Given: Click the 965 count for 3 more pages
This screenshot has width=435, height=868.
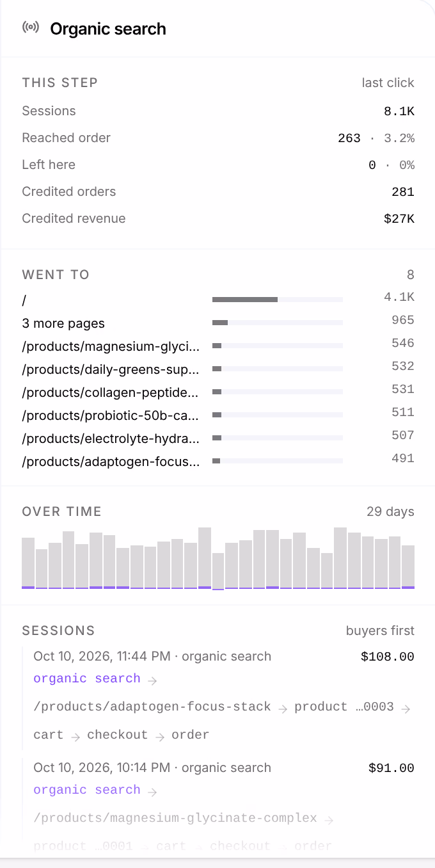Looking at the screenshot, I should tap(403, 320).
